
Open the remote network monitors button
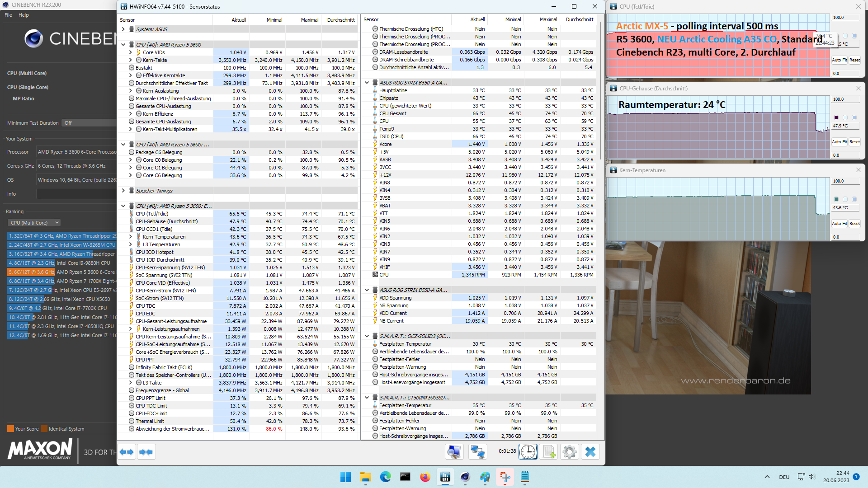477,452
